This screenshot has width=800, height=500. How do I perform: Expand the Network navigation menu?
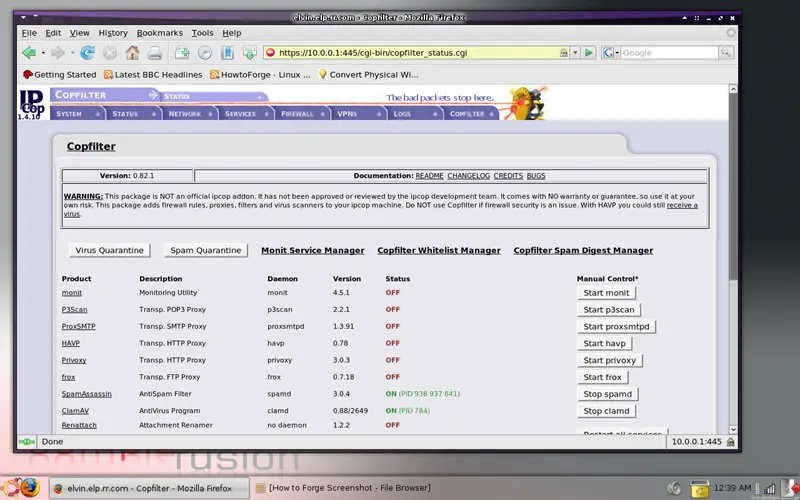coord(190,114)
